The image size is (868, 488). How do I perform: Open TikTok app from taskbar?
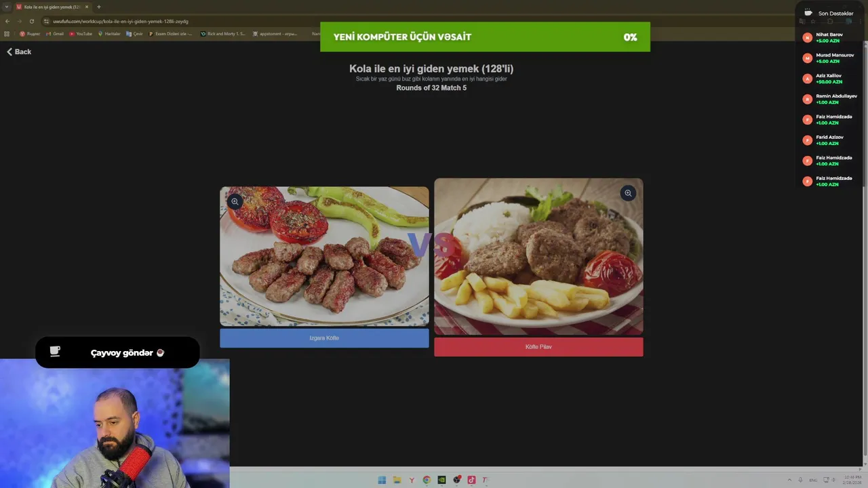pyautogui.click(x=471, y=480)
